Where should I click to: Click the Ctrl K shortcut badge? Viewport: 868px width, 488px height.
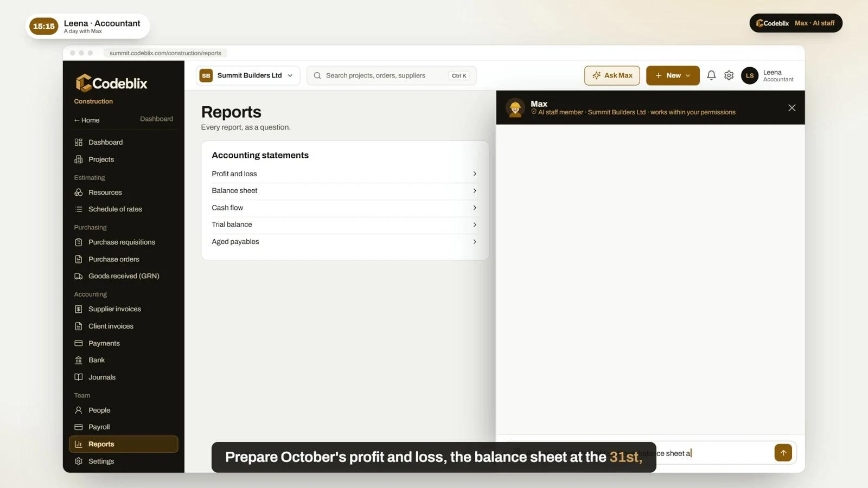click(459, 76)
